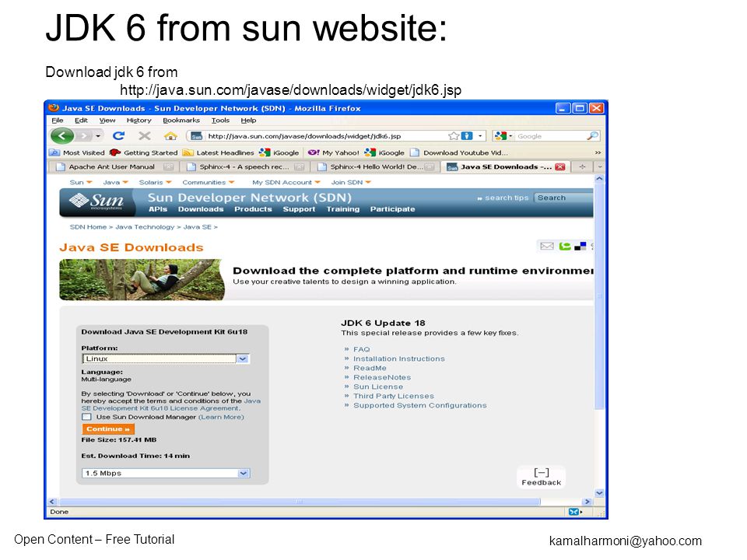
Task: Toggle Use Sun Download Manager checkbox
Action: 86,417
